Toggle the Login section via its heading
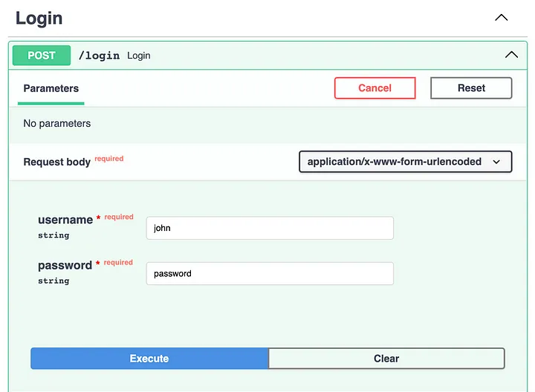The width and height of the screenshot is (535, 392). click(39, 18)
